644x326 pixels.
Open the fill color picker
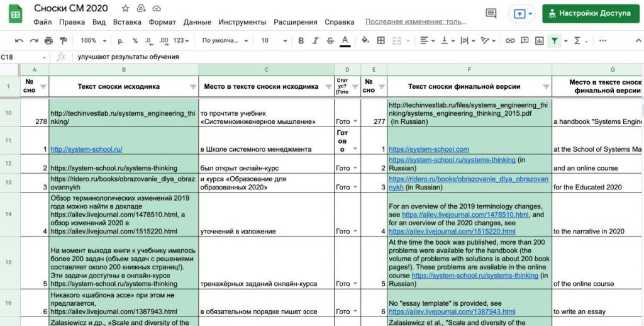point(365,40)
